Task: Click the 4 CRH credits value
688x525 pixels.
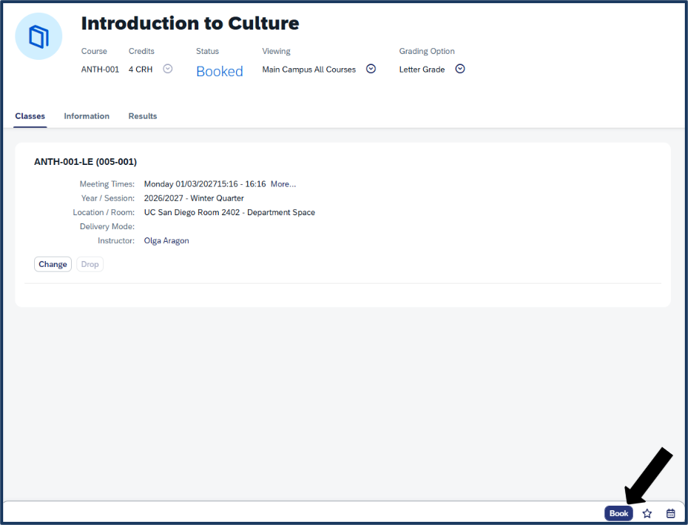Action: click(140, 69)
